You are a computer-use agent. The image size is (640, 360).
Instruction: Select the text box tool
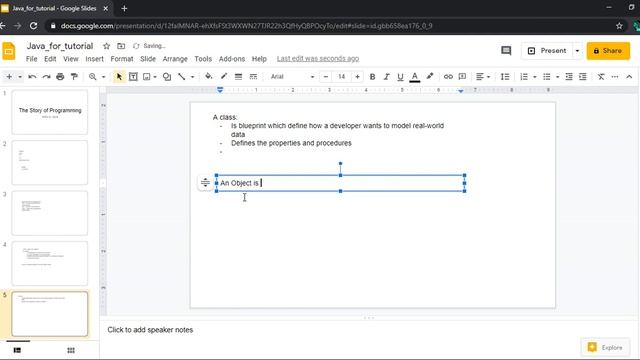(133, 77)
